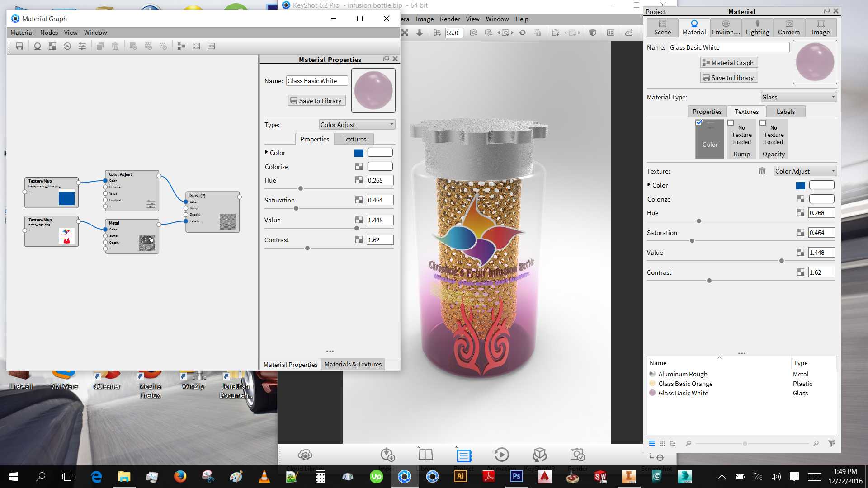Open the Animation icon in bottom bar
Viewport: 868px width, 488px height.
click(x=502, y=455)
